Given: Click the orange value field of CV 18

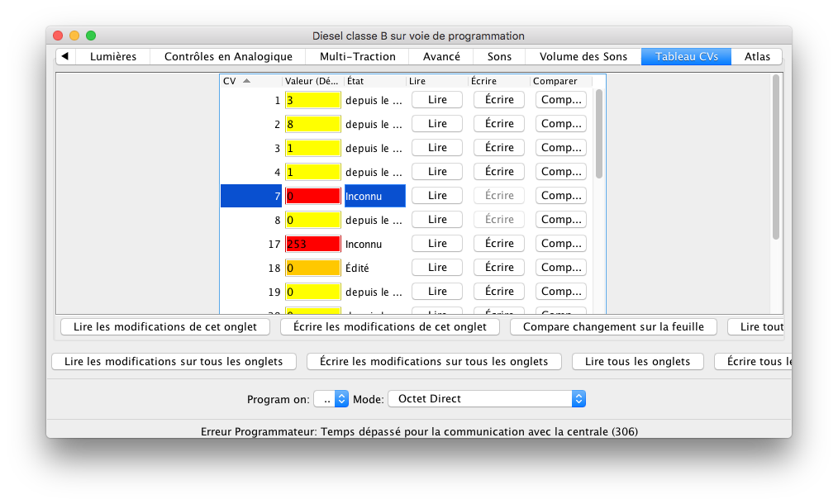Looking at the screenshot, I should click(x=312, y=268).
